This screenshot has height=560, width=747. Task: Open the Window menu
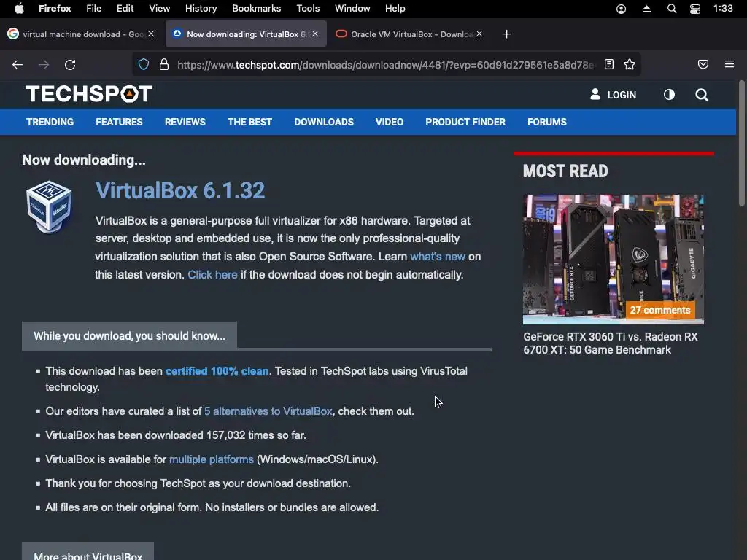(x=352, y=9)
